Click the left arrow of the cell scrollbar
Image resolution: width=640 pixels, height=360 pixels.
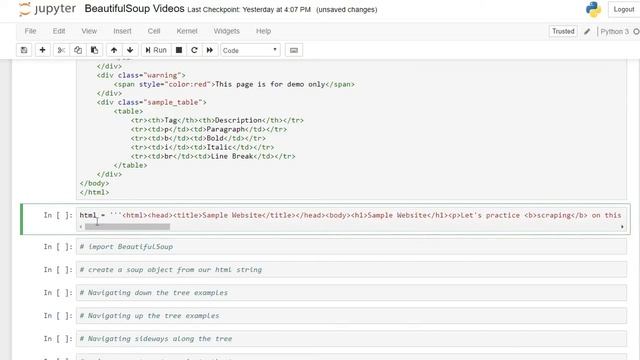click(81, 227)
